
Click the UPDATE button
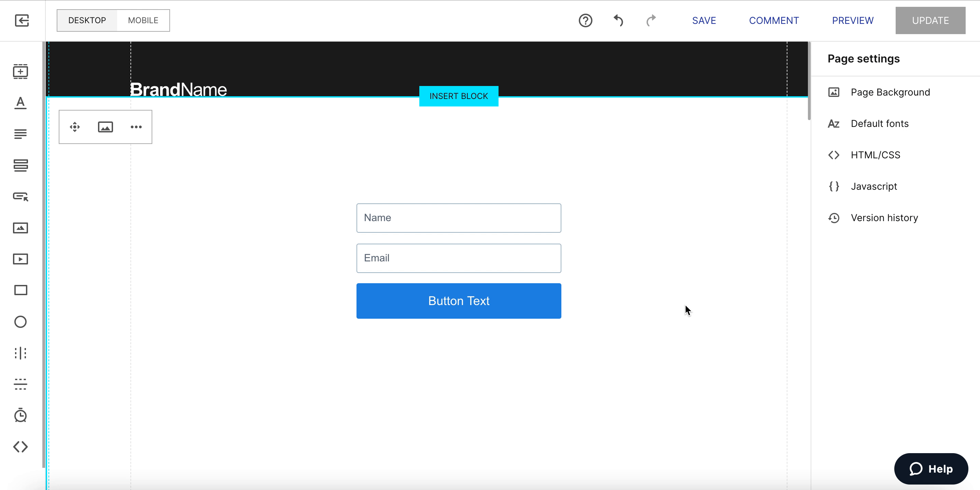click(x=930, y=20)
